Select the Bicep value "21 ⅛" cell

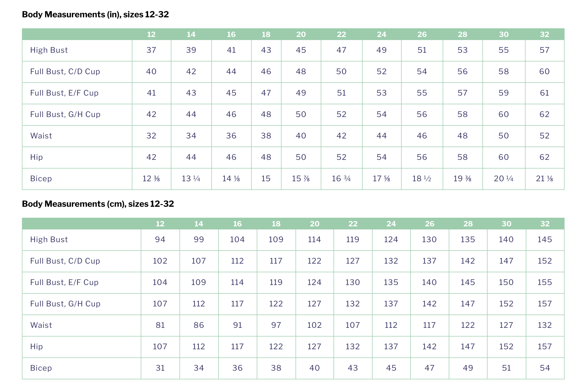[544, 179]
